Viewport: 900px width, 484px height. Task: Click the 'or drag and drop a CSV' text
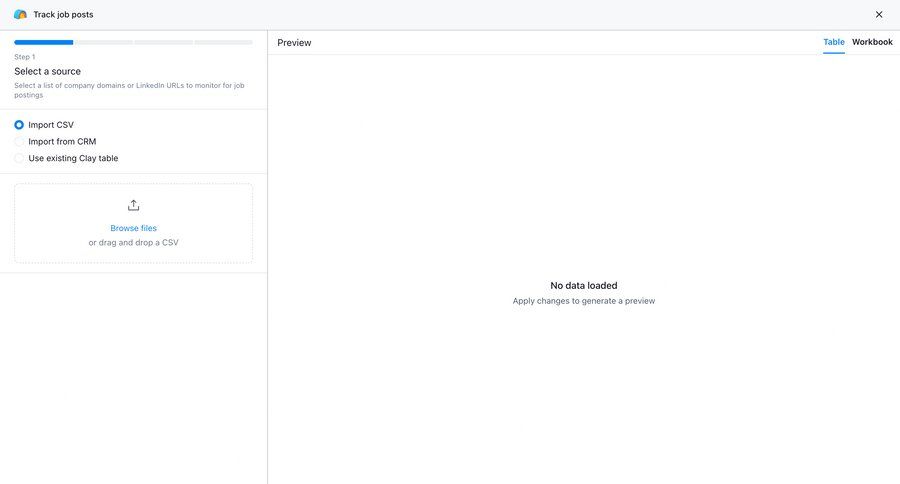point(133,242)
